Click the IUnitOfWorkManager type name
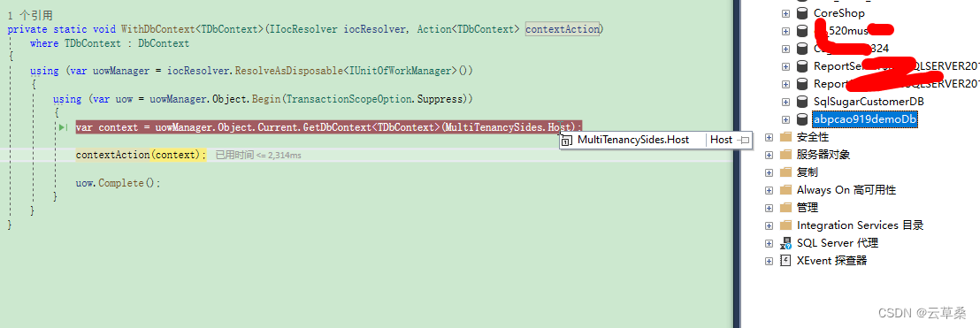The image size is (980, 328). pos(401,72)
